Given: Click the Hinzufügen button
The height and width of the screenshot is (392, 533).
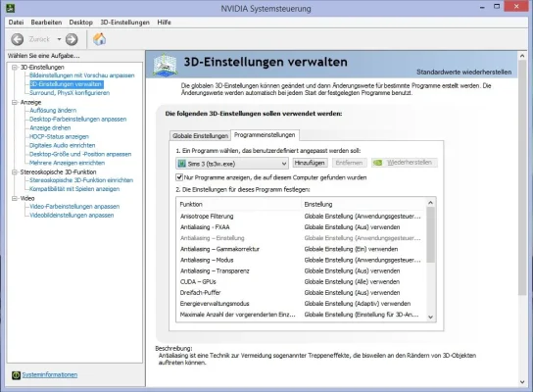Looking at the screenshot, I should point(310,163).
